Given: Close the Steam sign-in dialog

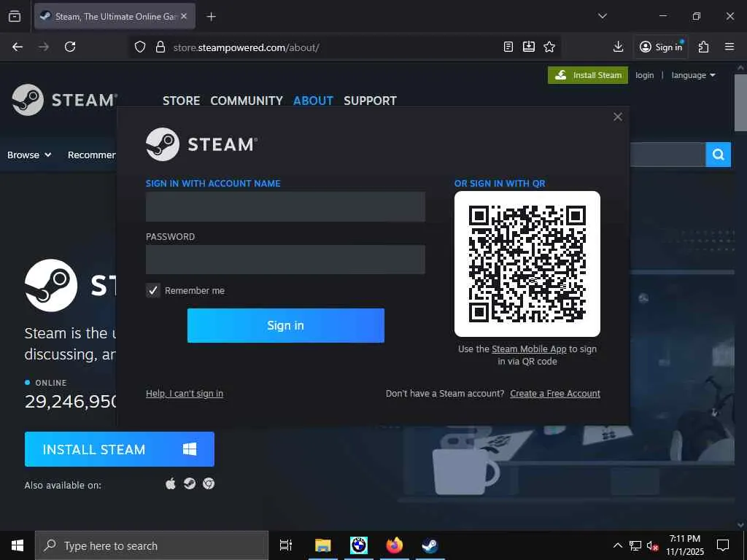Looking at the screenshot, I should pos(618,117).
